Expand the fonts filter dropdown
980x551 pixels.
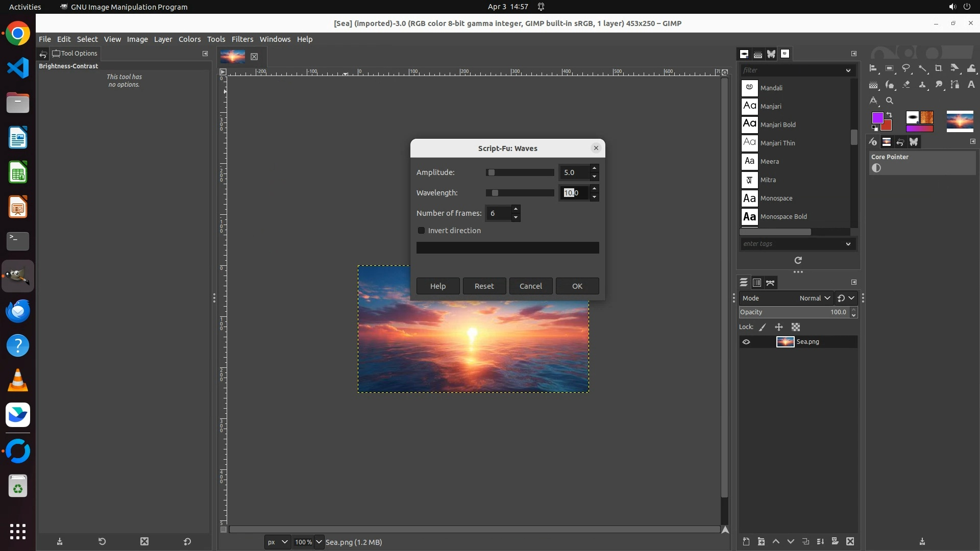tap(848, 70)
